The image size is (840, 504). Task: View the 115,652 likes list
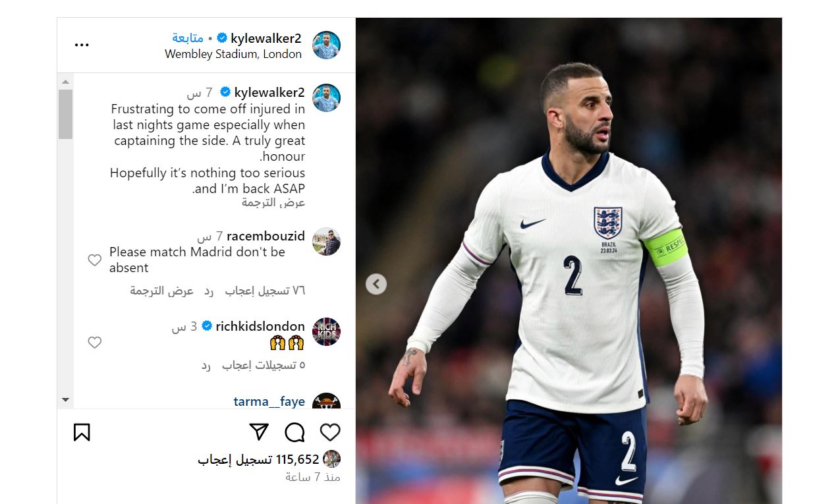[x=258, y=459]
